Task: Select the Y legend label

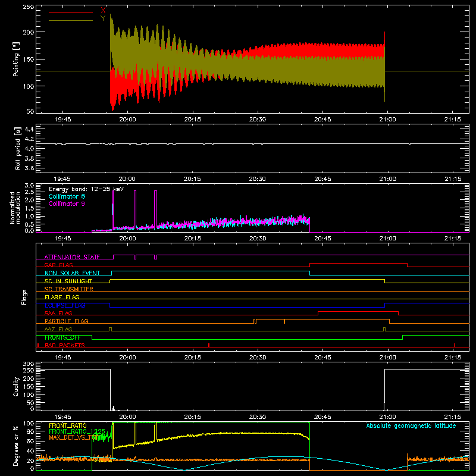Action: (x=103, y=18)
